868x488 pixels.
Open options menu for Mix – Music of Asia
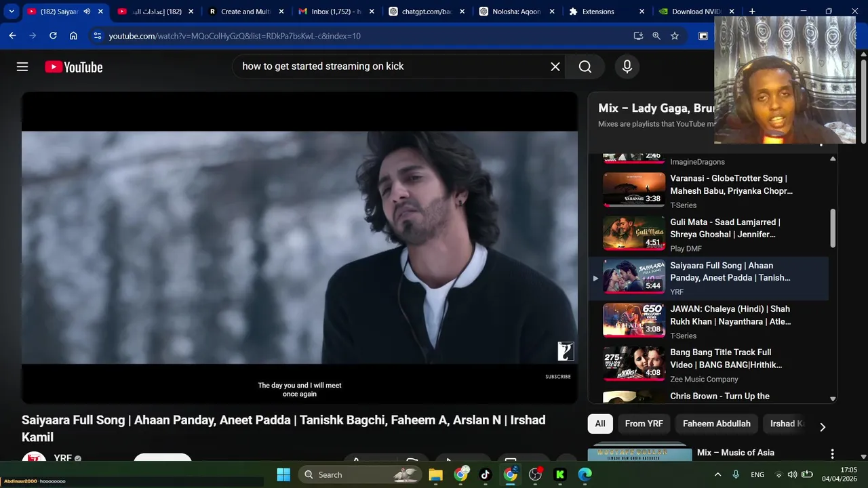(x=832, y=453)
